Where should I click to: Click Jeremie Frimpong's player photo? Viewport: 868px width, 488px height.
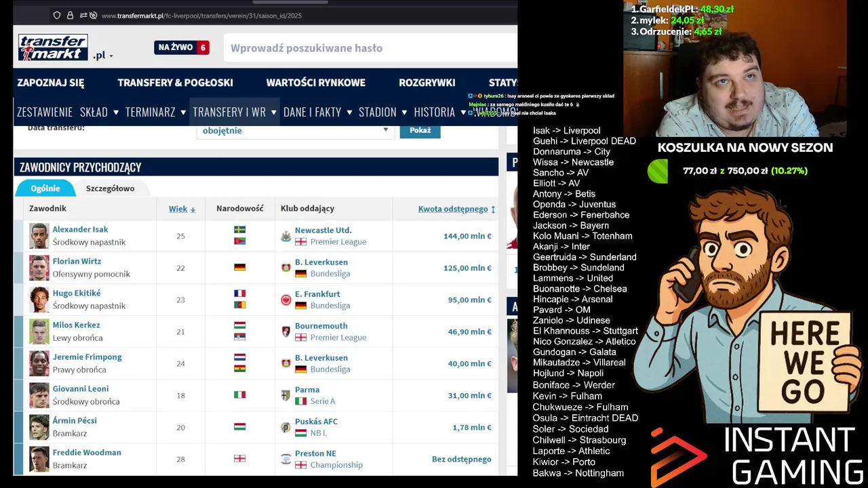pyautogui.click(x=39, y=363)
